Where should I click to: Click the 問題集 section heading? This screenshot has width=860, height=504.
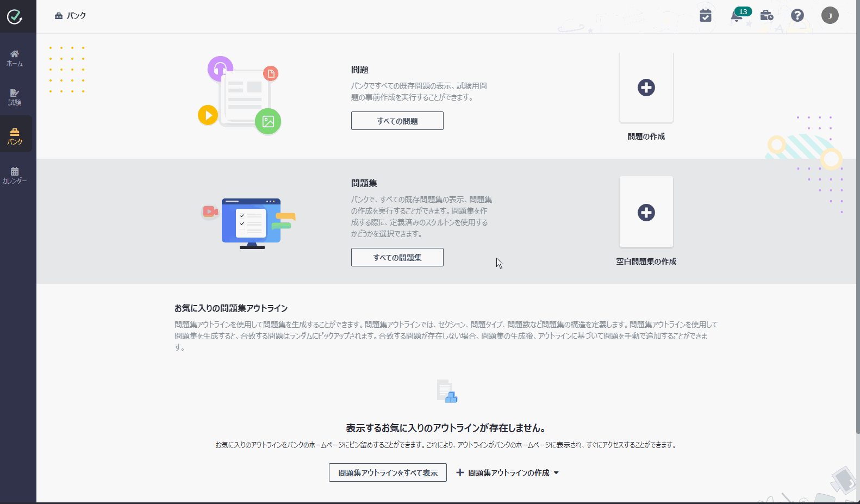click(364, 183)
